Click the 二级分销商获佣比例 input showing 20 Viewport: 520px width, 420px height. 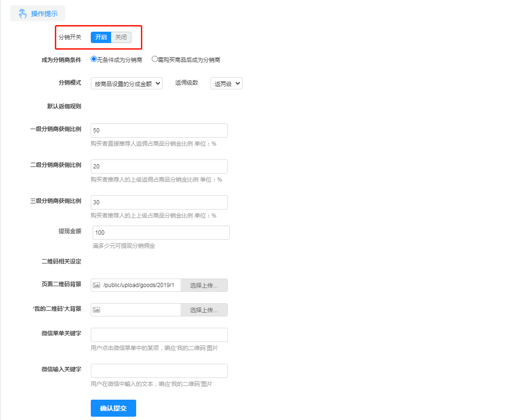[159, 166]
